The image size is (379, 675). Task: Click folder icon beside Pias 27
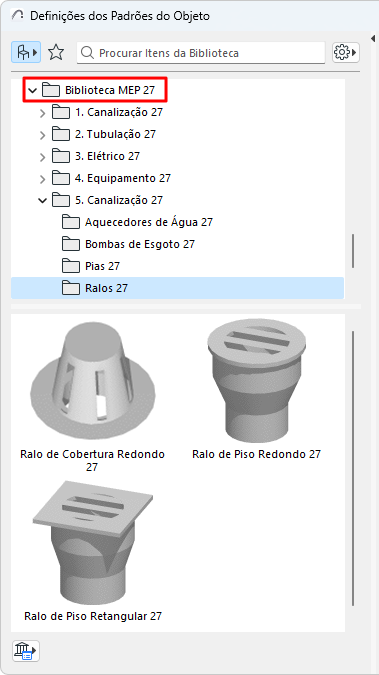click(x=71, y=266)
